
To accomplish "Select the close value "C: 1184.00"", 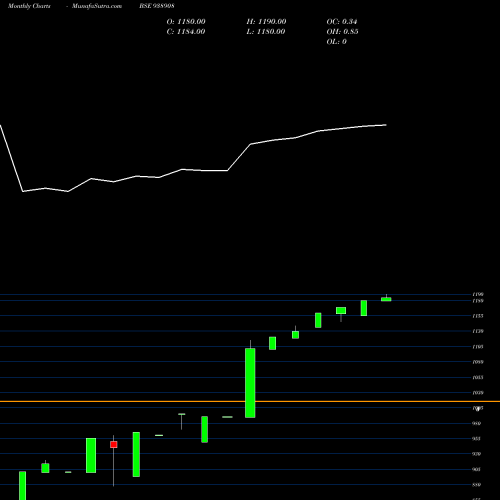I will pyautogui.click(x=186, y=32).
